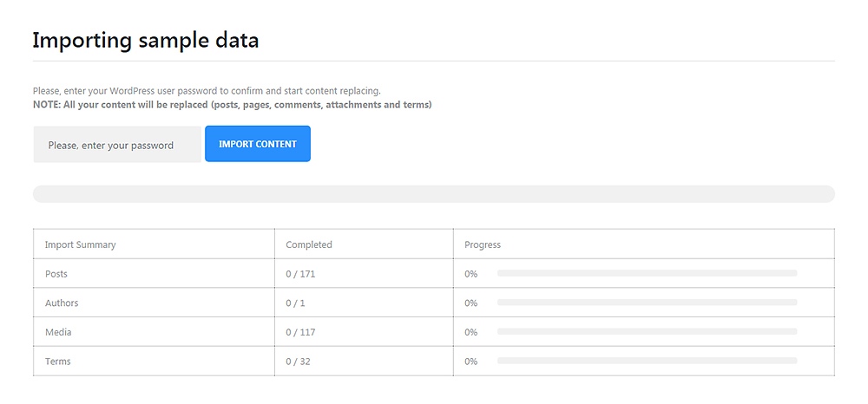Select the Import Summary column header
The image size is (868, 404).
click(80, 244)
